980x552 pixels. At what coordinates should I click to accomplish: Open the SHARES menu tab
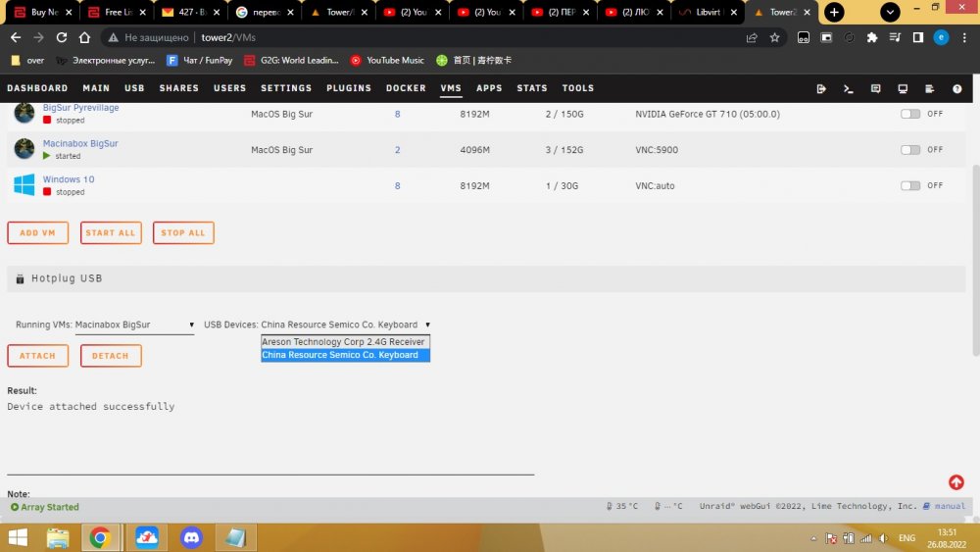(x=178, y=88)
